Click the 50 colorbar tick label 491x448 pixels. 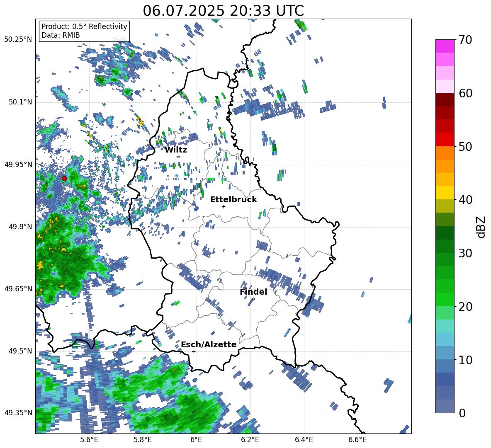click(x=465, y=147)
